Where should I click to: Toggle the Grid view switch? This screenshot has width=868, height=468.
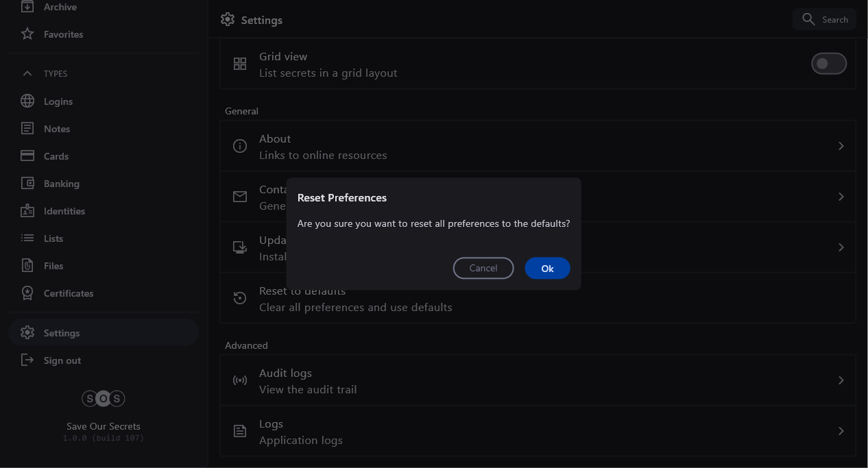click(828, 64)
